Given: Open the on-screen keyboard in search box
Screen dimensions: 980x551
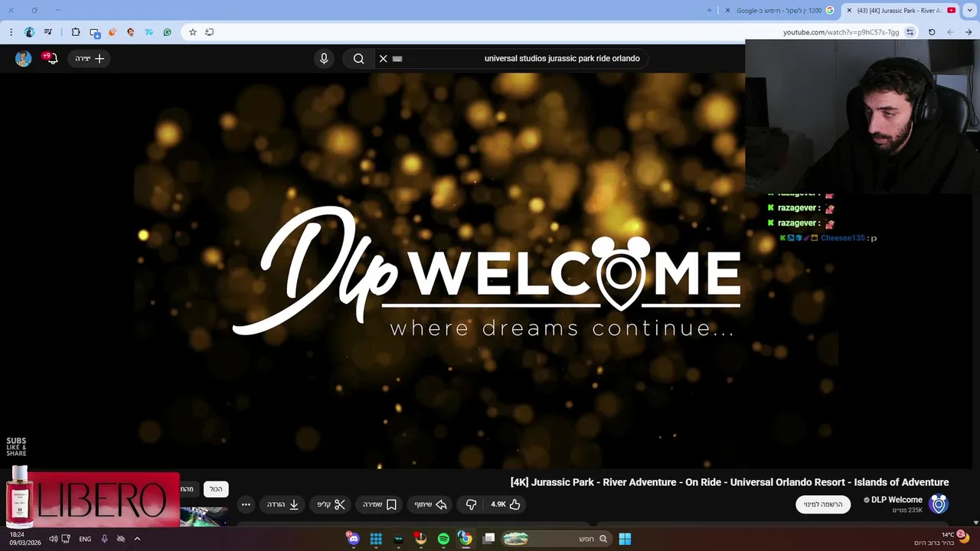Looking at the screenshot, I should coord(397,58).
